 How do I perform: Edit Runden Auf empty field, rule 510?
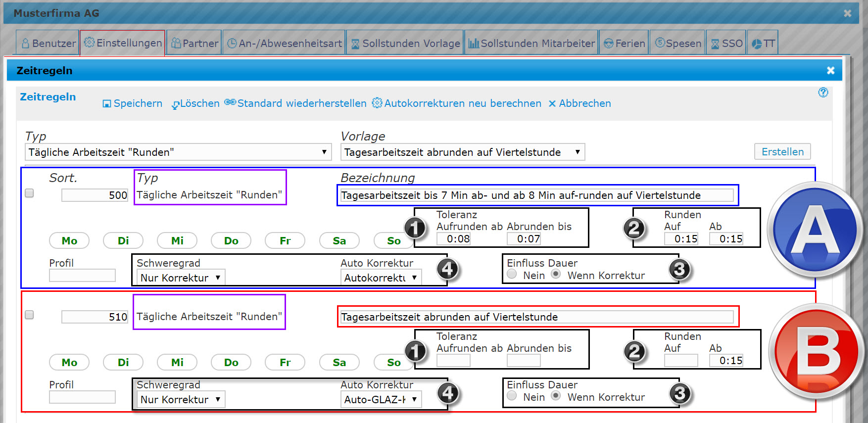pyautogui.click(x=681, y=360)
